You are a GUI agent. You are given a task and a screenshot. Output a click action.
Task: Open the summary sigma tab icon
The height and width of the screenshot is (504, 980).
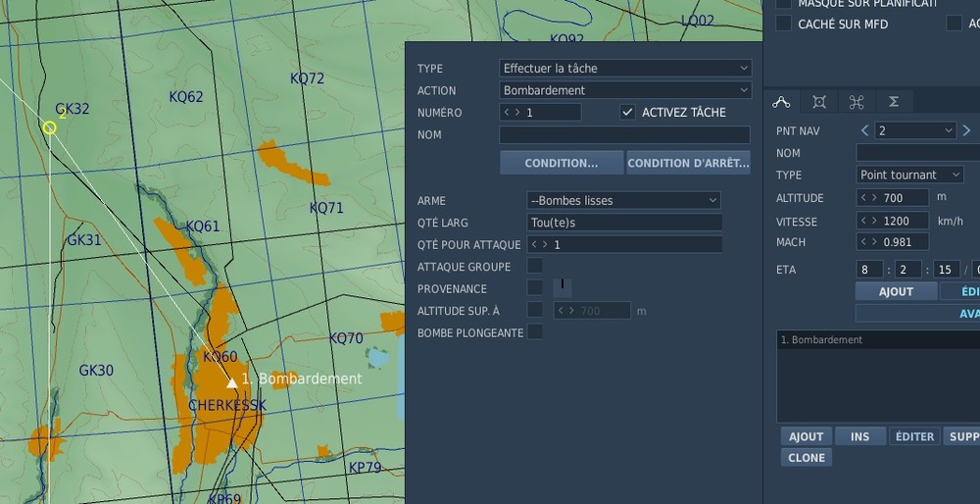coord(894,102)
